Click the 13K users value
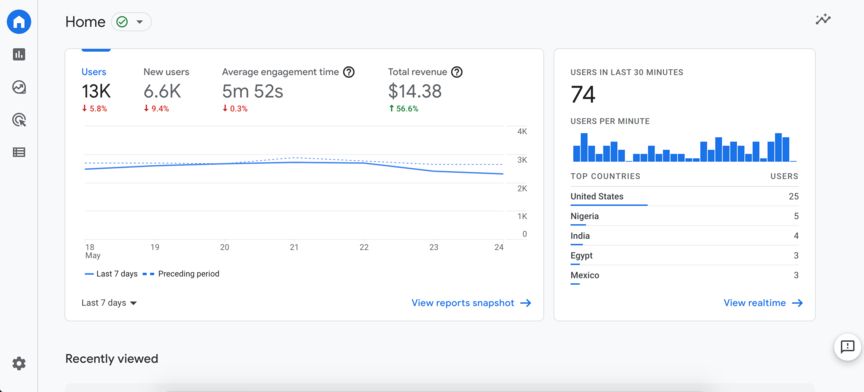864x392 pixels. click(x=97, y=91)
